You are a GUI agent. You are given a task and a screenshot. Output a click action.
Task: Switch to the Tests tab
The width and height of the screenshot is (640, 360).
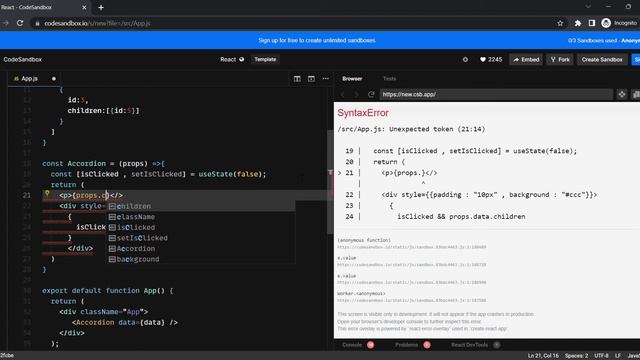389,78
